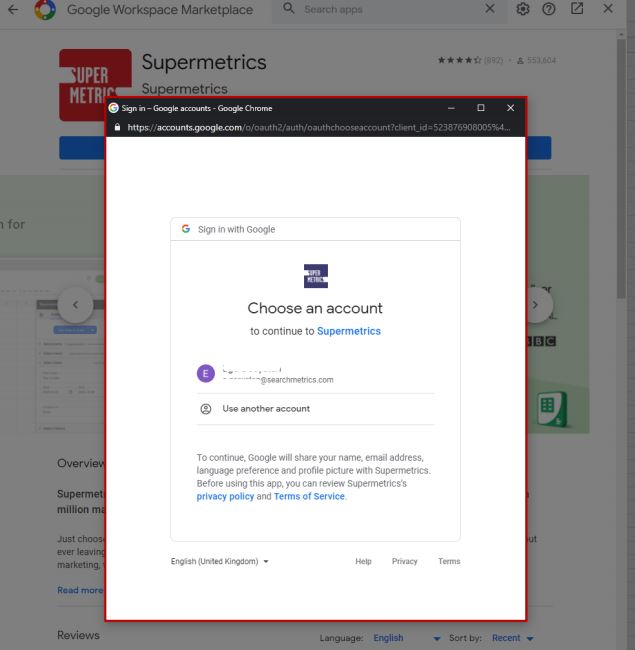Click the Choose an account heading
The width and height of the screenshot is (635, 650).
pyautogui.click(x=315, y=308)
